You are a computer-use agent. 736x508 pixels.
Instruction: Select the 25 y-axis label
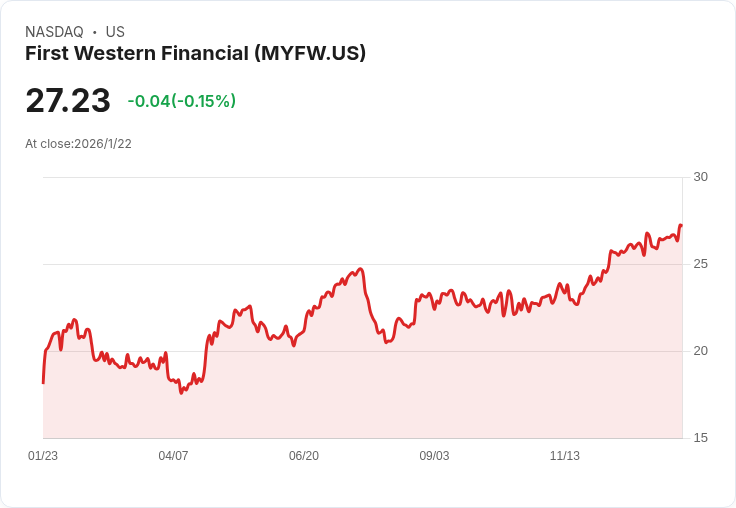[x=700, y=264]
